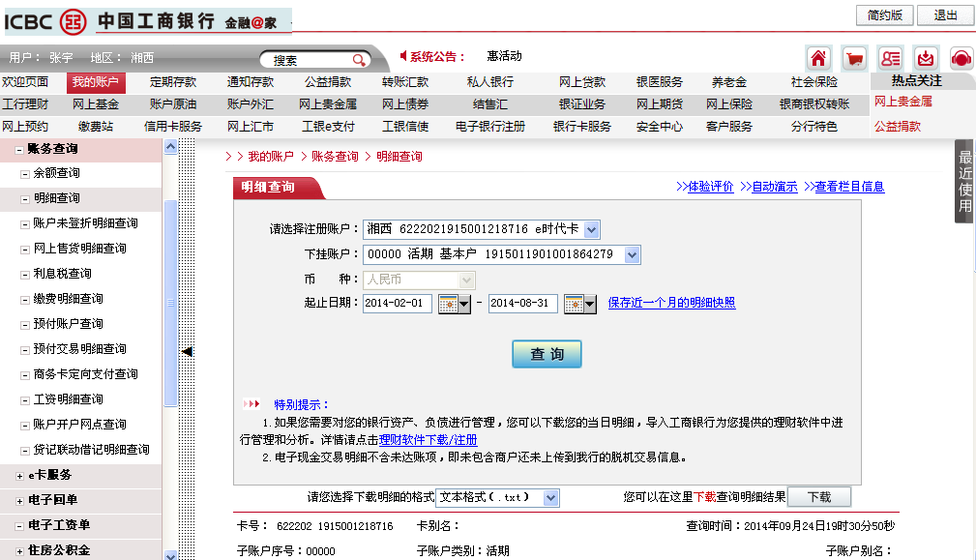The width and height of the screenshot is (976, 560).
Task: Open the 转账汇款 menu item
Action: pos(405,82)
